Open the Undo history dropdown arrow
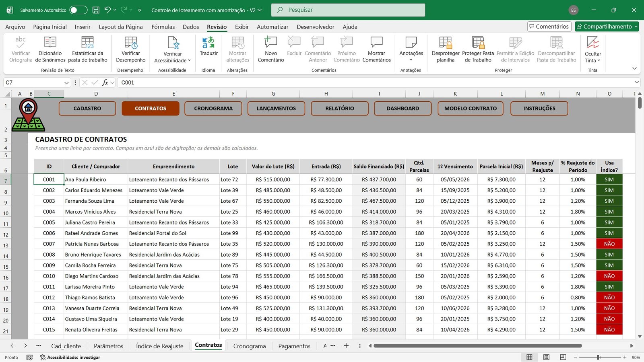The image size is (644, 362). pos(115,10)
